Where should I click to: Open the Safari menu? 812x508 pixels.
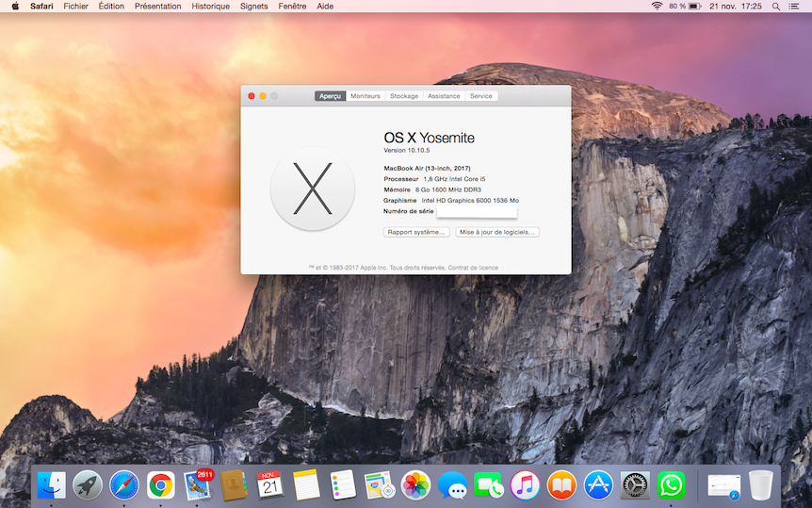click(41, 7)
